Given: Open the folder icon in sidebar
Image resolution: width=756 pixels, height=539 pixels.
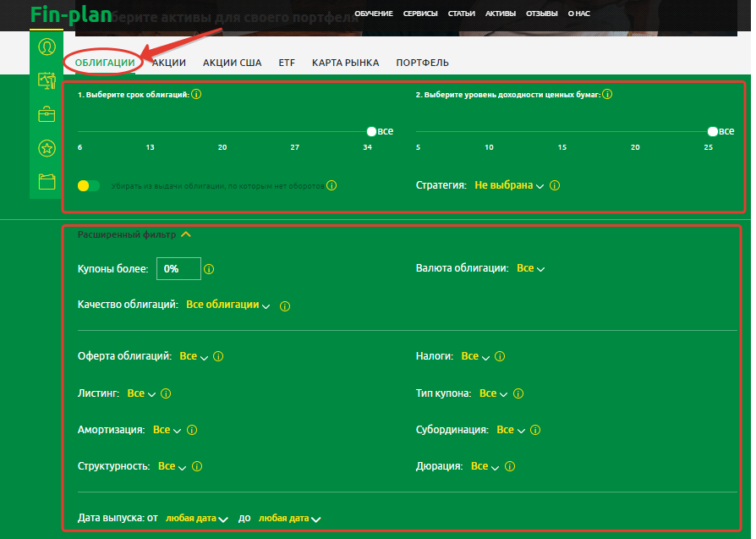Looking at the screenshot, I should pyautogui.click(x=47, y=181).
